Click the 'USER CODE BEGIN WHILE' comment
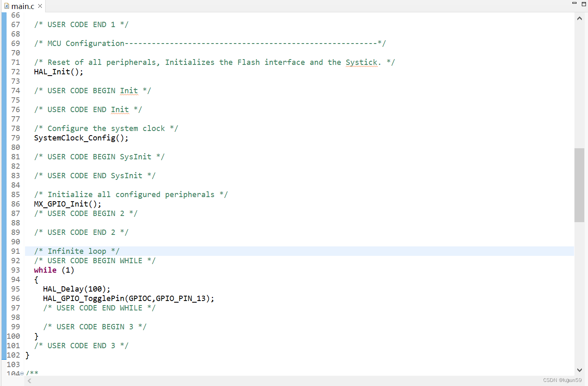 (95, 261)
